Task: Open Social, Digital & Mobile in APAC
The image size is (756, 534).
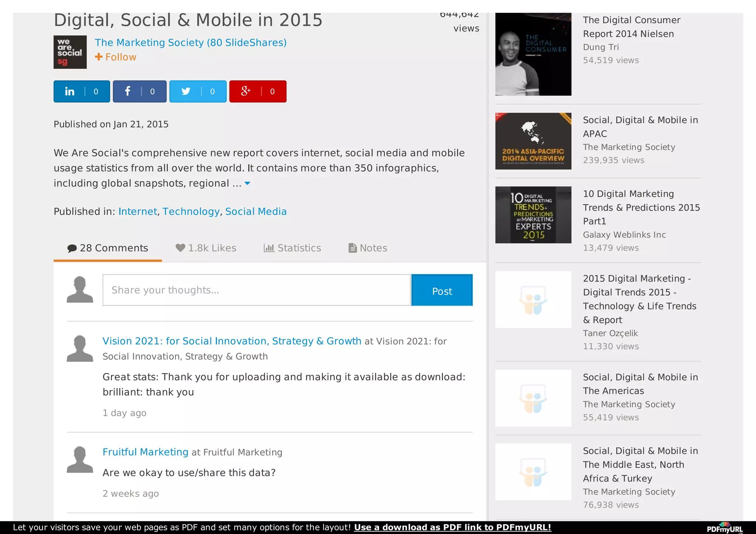Action: 640,127
